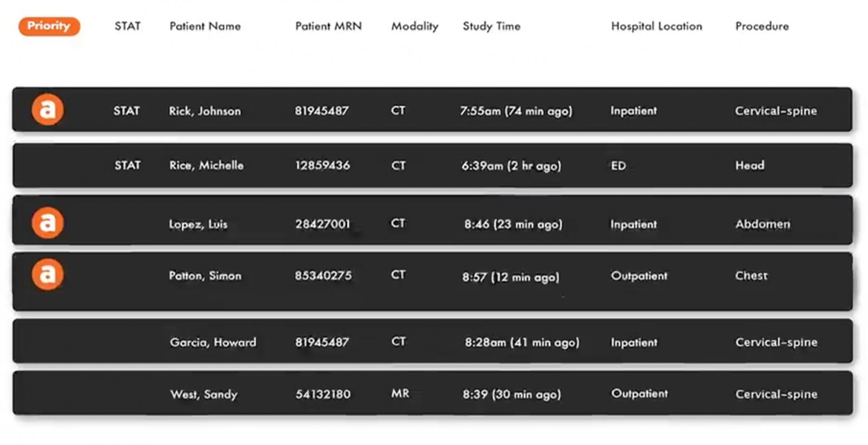This screenshot has width=868, height=445.
Task: Sort by the Study Time column header
Action: (x=492, y=26)
